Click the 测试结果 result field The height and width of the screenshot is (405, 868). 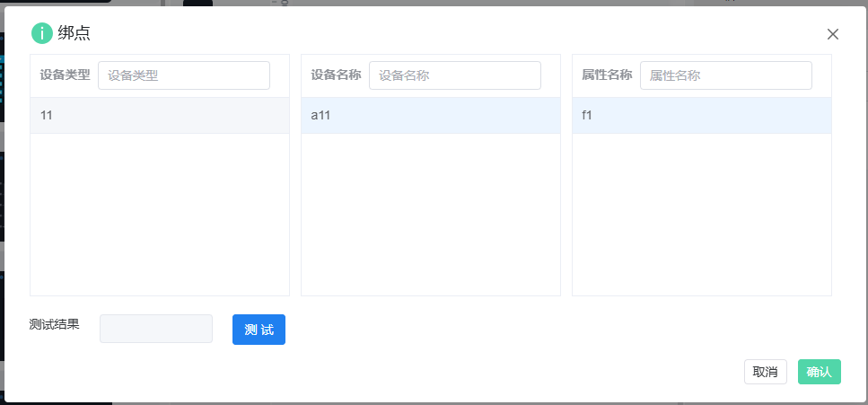click(x=156, y=329)
